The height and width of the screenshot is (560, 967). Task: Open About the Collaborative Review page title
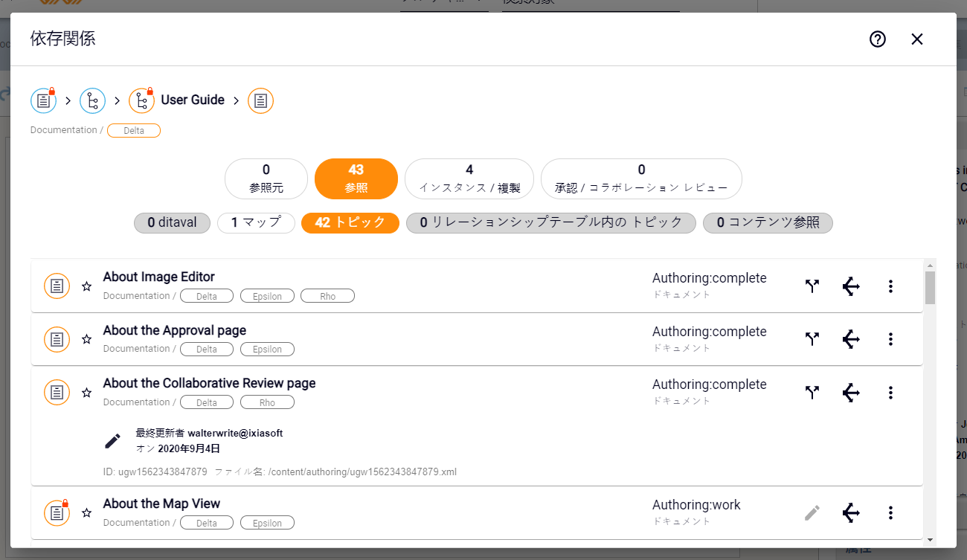(x=210, y=383)
